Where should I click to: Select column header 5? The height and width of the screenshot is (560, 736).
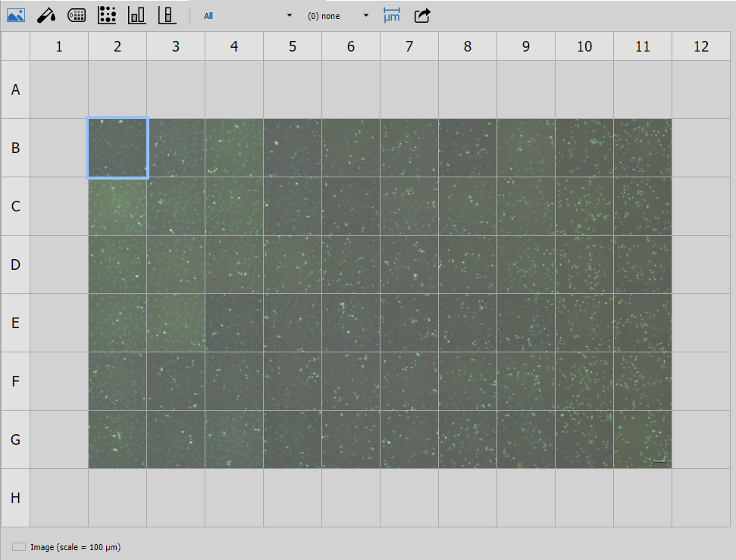tap(293, 46)
